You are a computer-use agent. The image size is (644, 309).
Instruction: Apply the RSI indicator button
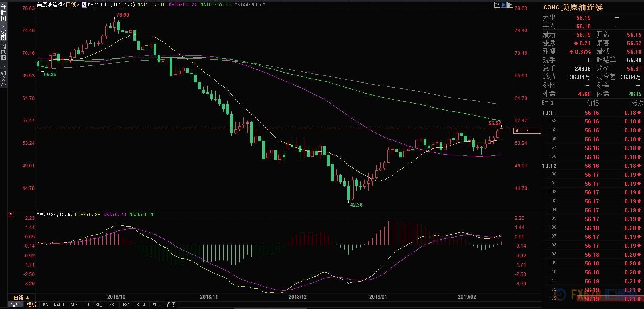[x=112, y=305]
